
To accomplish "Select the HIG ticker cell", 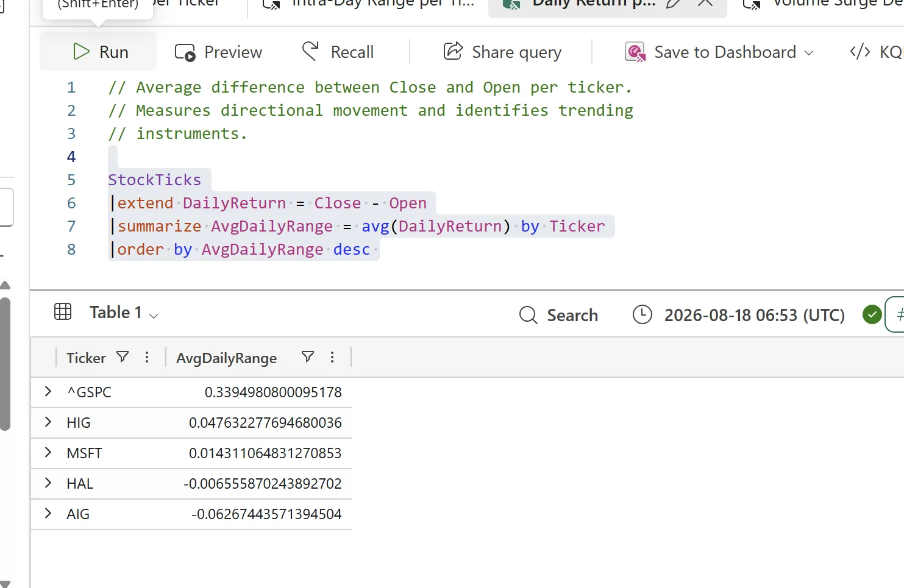I will tap(79, 423).
